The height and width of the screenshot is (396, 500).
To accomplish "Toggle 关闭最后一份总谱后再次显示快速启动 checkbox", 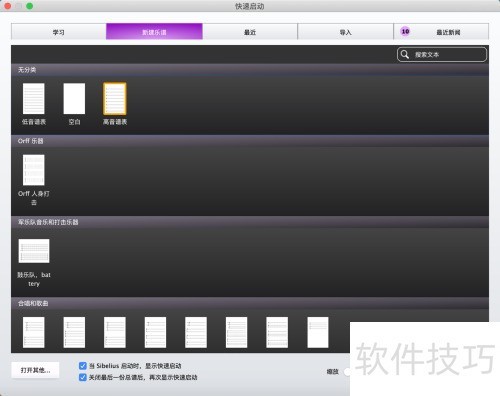I will pos(83,377).
